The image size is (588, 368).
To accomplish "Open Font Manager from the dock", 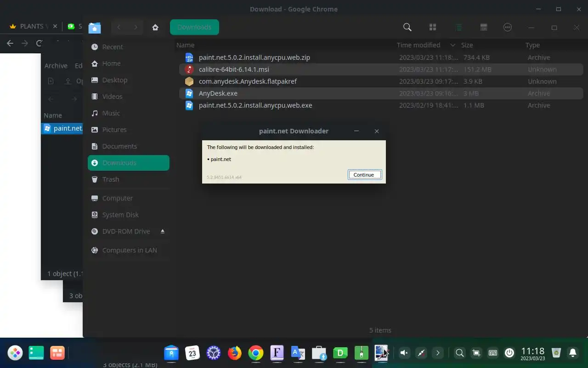I will coord(277,353).
